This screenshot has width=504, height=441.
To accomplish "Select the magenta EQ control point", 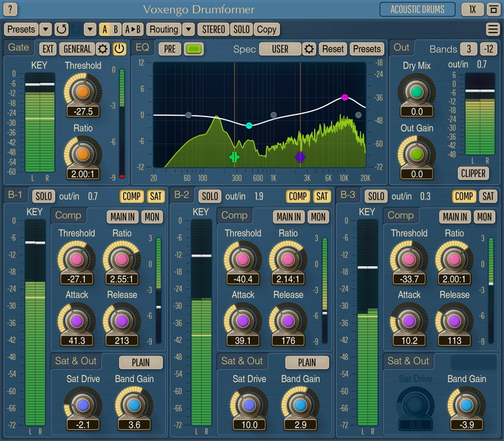I will coord(345,97).
